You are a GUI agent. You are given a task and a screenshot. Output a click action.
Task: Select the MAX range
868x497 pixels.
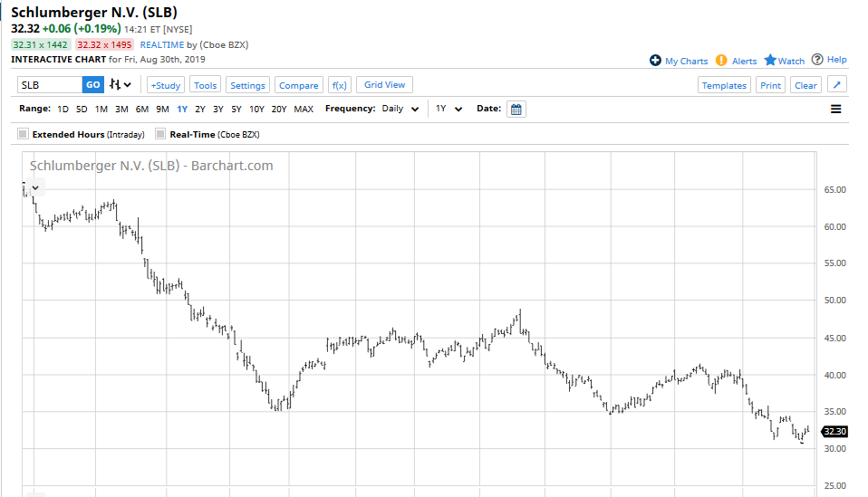point(304,109)
